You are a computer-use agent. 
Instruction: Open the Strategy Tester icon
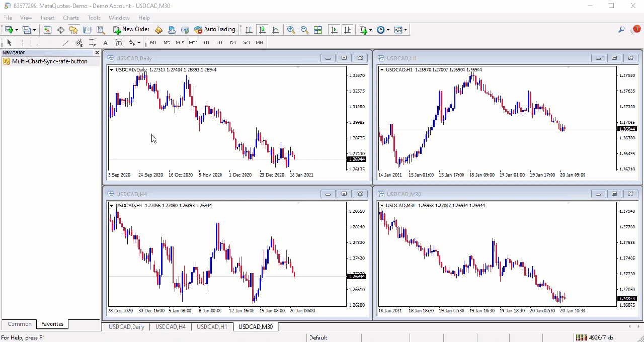click(101, 30)
